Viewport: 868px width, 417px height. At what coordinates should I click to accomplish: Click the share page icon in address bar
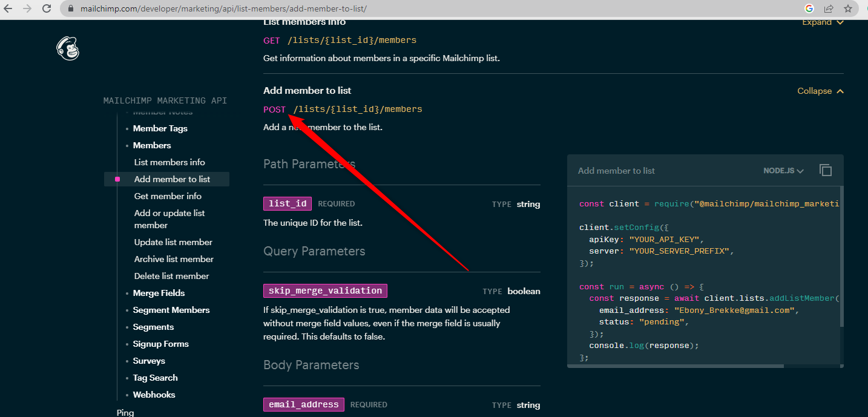(829, 8)
